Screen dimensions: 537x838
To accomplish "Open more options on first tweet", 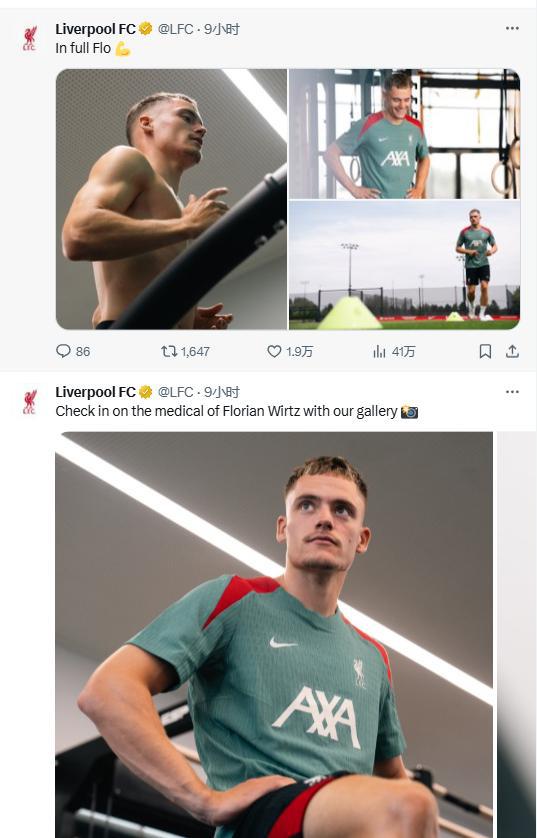I will point(512,28).
